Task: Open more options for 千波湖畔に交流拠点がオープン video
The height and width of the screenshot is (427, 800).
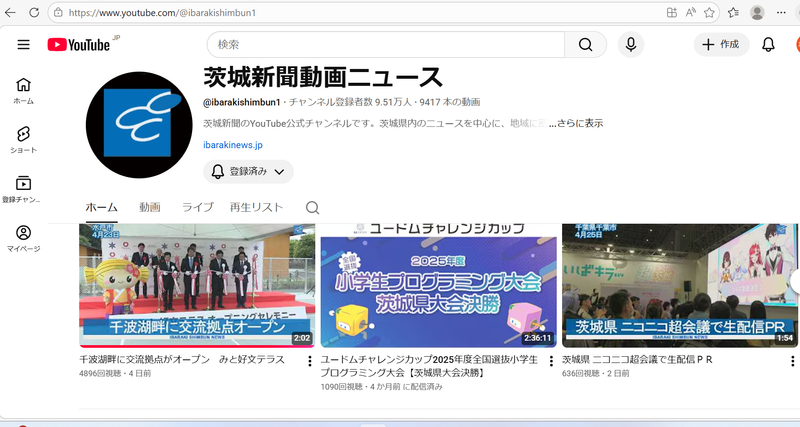Action: pos(310,361)
